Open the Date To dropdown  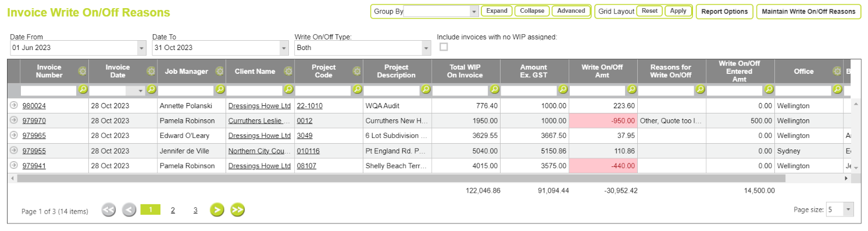[284, 48]
